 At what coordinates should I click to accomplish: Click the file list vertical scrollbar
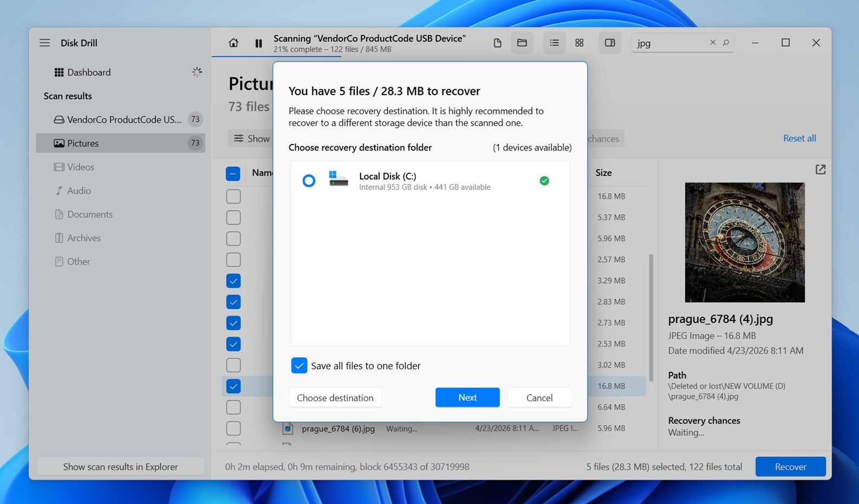pos(651,317)
